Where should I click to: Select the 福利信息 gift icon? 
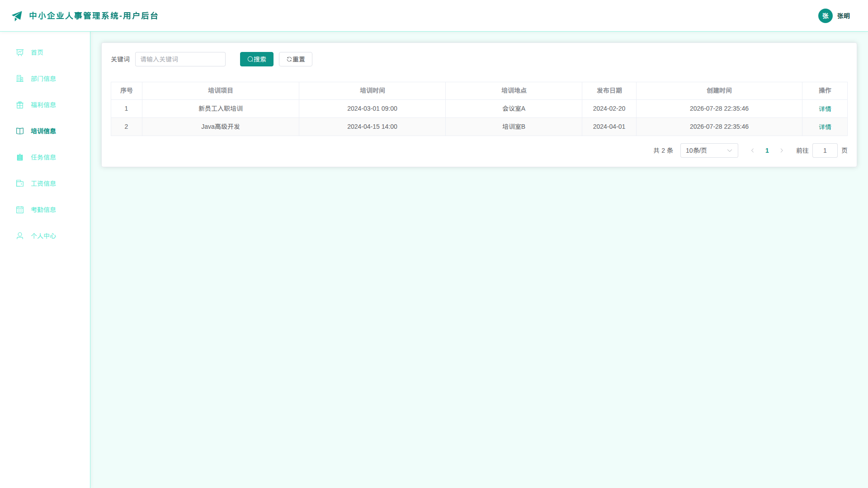(20, 105)
